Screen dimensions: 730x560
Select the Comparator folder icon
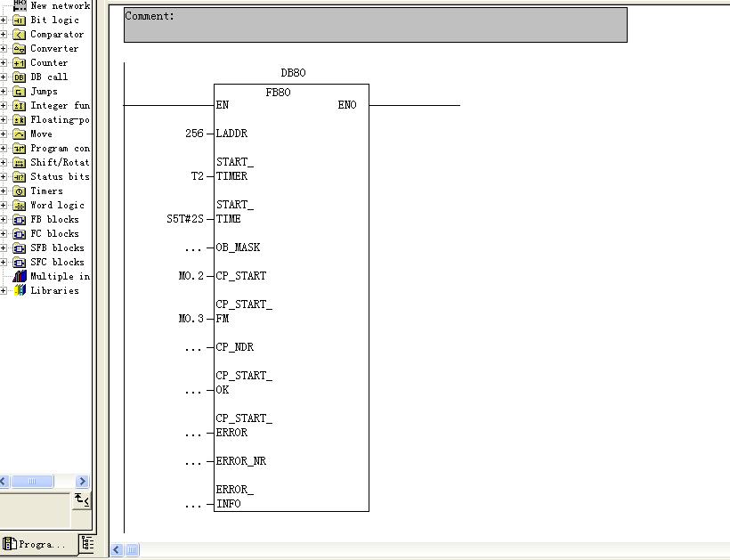pos(19,35)
